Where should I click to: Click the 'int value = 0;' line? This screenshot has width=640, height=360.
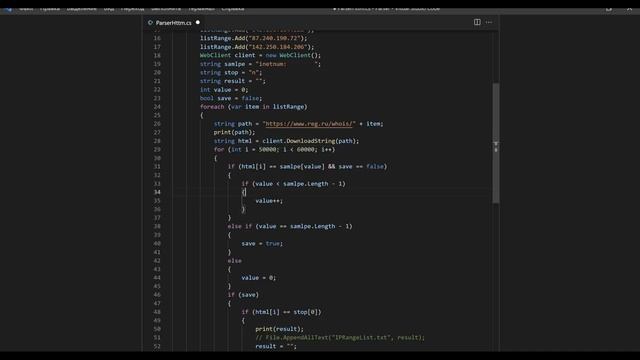click(x=224, y=89)
